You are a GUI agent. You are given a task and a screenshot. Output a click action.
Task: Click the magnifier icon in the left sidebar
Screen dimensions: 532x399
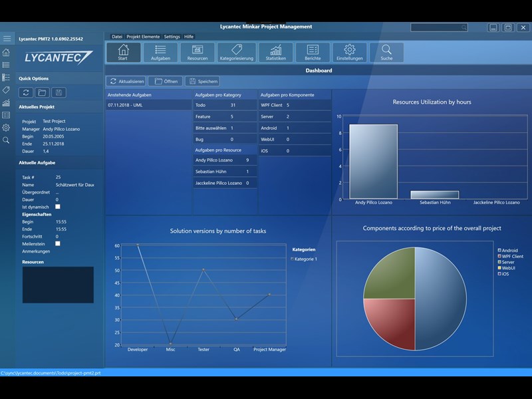(x=6, y=140)
